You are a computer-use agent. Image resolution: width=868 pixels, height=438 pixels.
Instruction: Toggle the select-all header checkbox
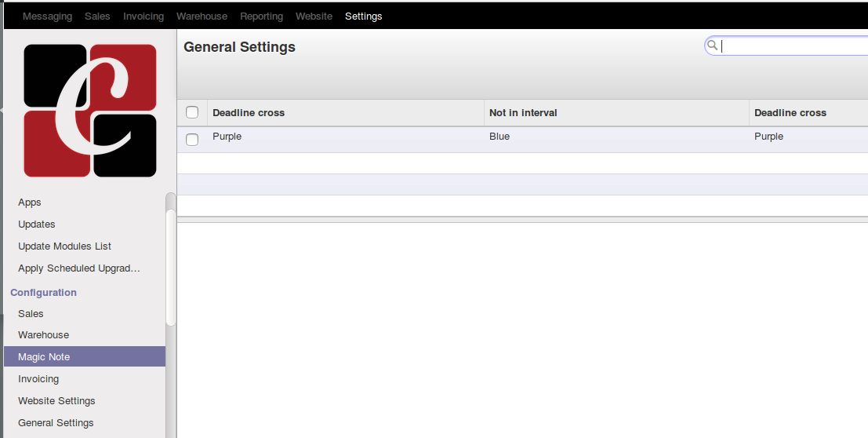(192, 112)
